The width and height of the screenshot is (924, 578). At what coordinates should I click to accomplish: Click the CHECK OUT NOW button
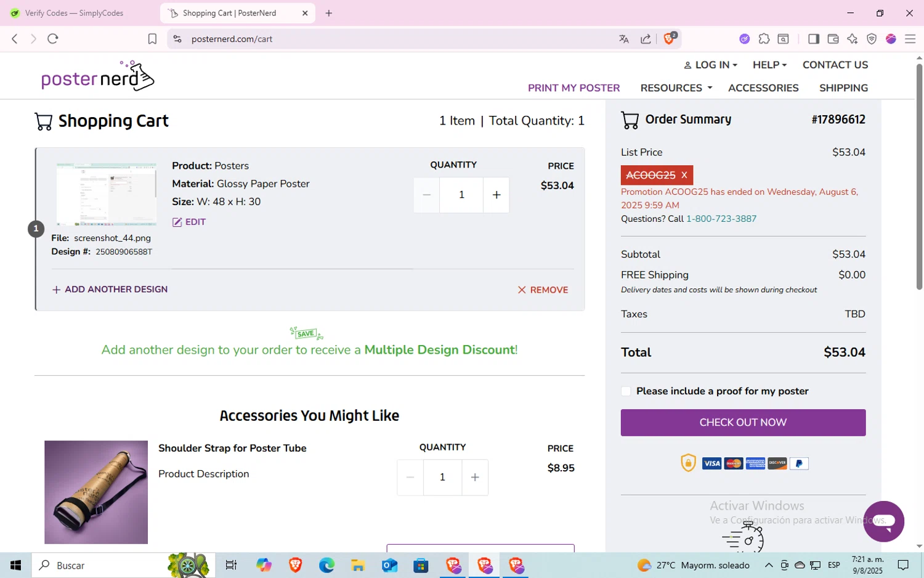(743, 423)
